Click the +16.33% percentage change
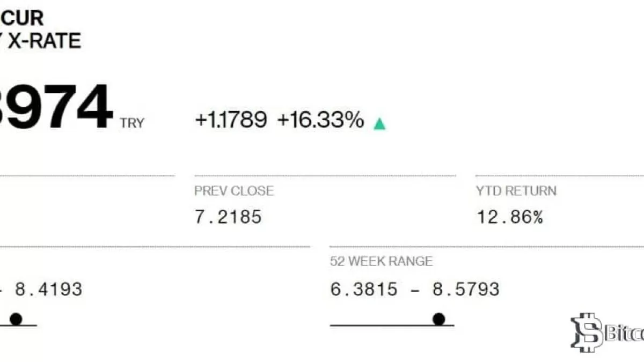Image resolution: width=644 pixels, height=362 pixels. point(320,120)
